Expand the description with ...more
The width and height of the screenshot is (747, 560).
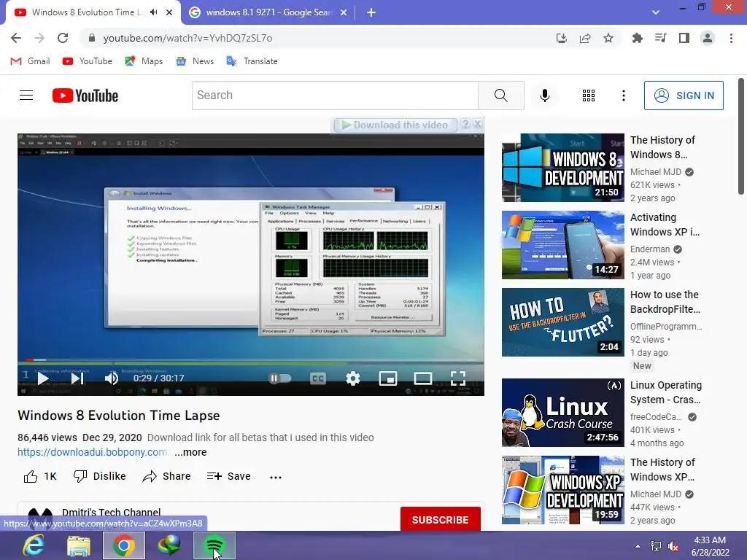pyautogui.click(x=190, y=452)
